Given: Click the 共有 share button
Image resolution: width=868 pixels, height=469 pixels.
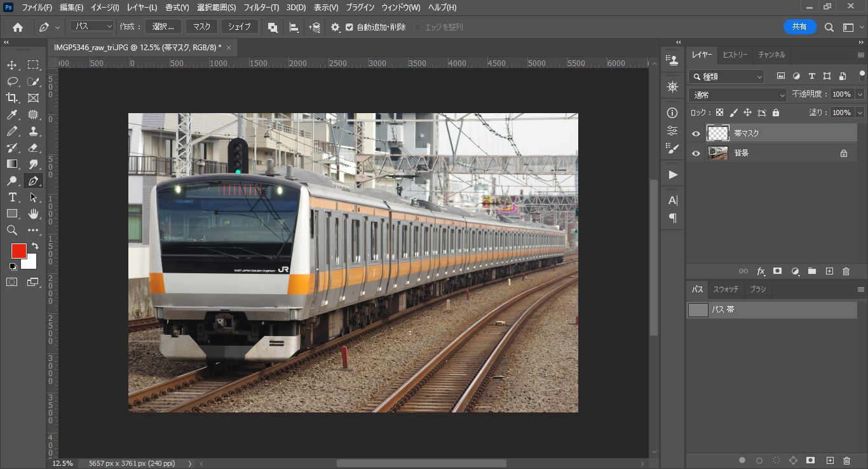Looking at the screenshot, I should (799, 27).
